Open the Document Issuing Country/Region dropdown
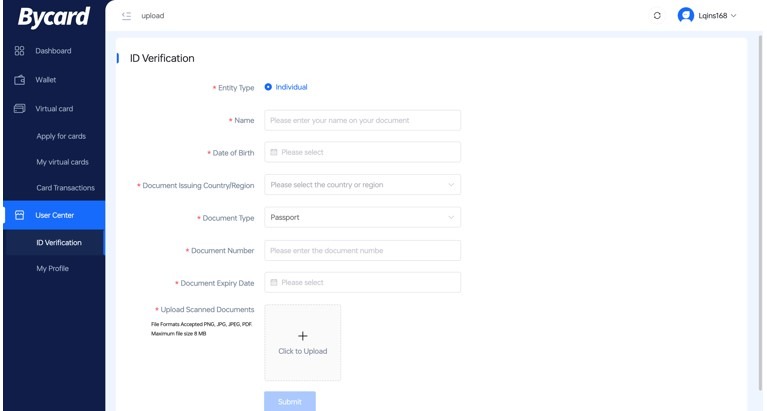Image resolution: width=767 pixels, height=411 pixels. (x=362, y=185)
